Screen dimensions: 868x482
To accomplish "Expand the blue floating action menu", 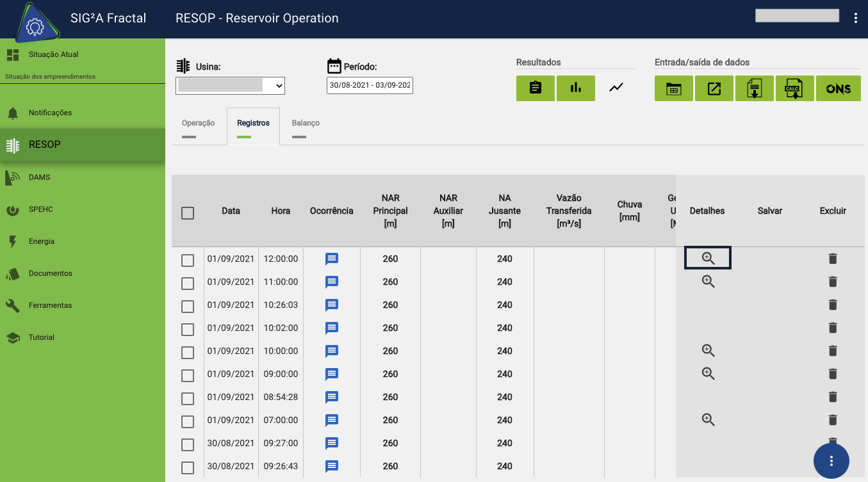I will 831,460.
